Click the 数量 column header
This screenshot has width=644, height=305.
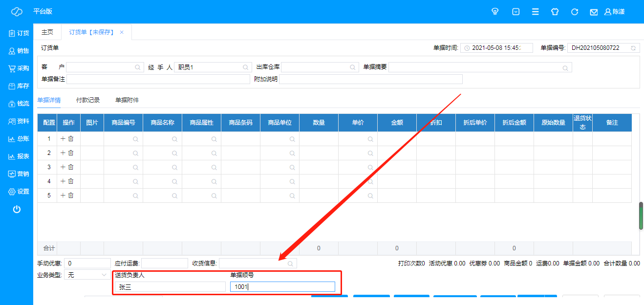point(319,123)
